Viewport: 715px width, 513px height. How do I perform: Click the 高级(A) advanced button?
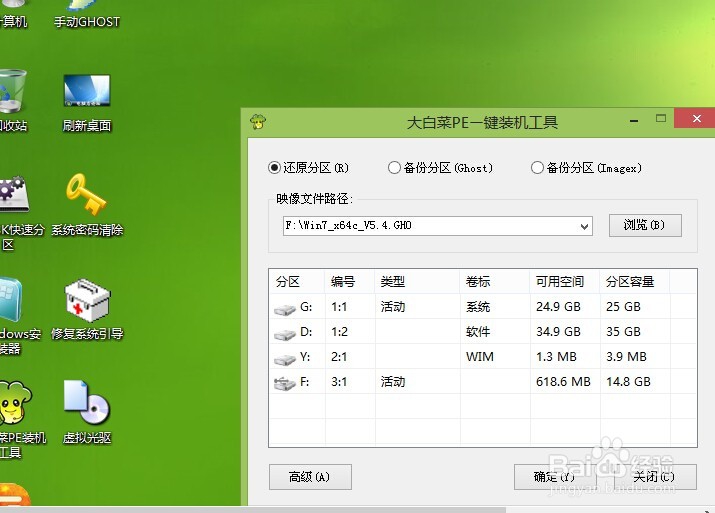[x=310, y=477]
